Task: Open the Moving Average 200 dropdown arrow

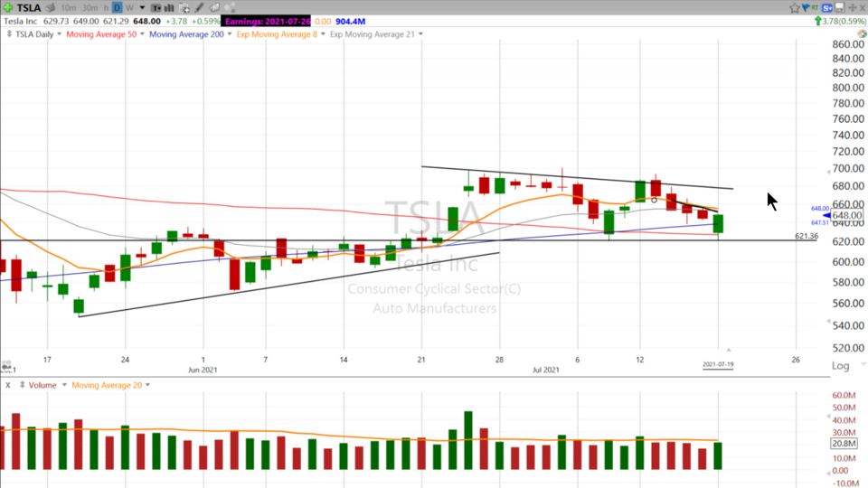Action: 230,34
